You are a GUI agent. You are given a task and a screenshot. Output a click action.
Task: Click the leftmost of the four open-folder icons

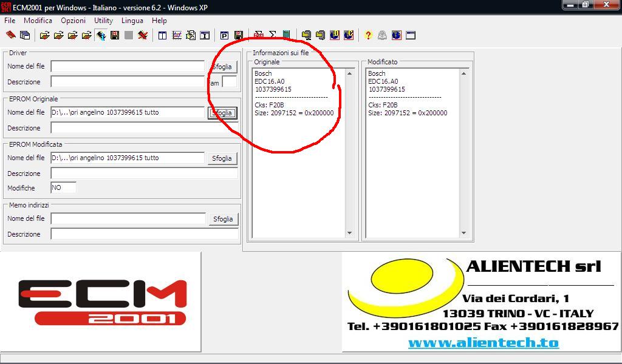45,35
